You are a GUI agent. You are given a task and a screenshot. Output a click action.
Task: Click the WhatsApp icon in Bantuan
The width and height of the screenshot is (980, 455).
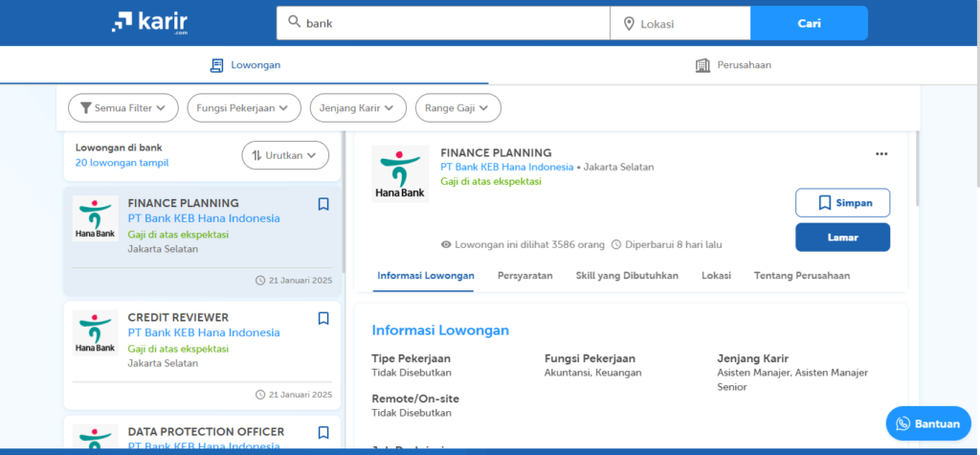903,423
